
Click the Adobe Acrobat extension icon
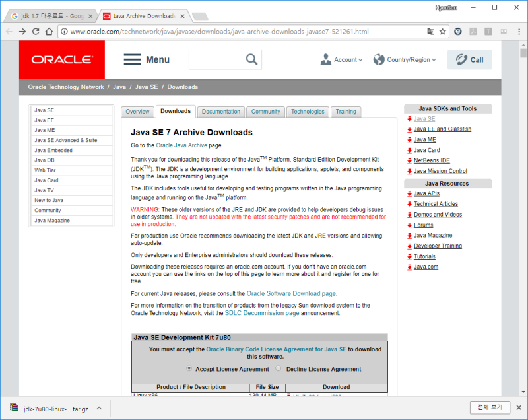pos(473,31)
